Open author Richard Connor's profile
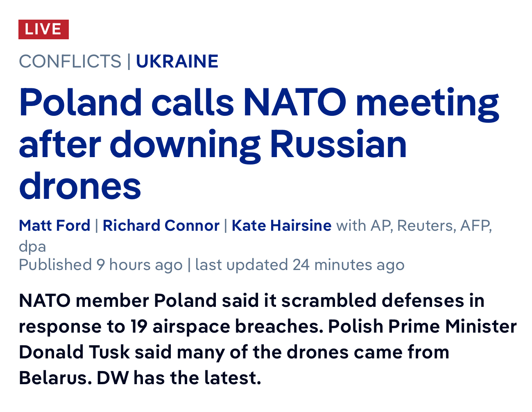 tap(161, 225)
